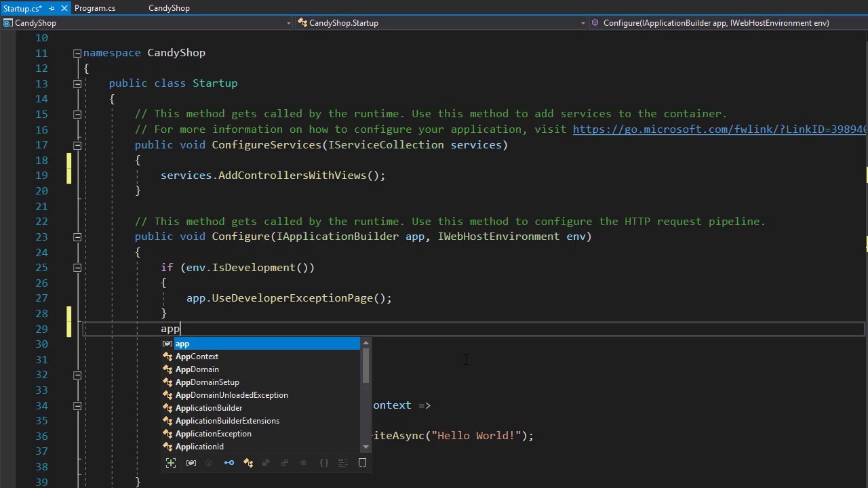This screenshot has height=488, width=868.
Task: Open the go.microsoft.com fwlink URL
Action: coord(719,129)
